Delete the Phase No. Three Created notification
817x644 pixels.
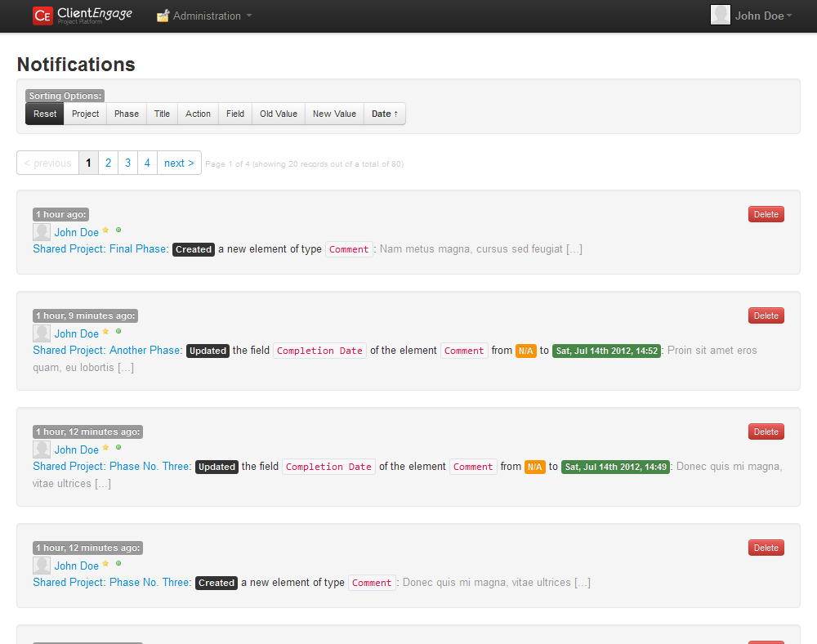click(x=766, y=548)
